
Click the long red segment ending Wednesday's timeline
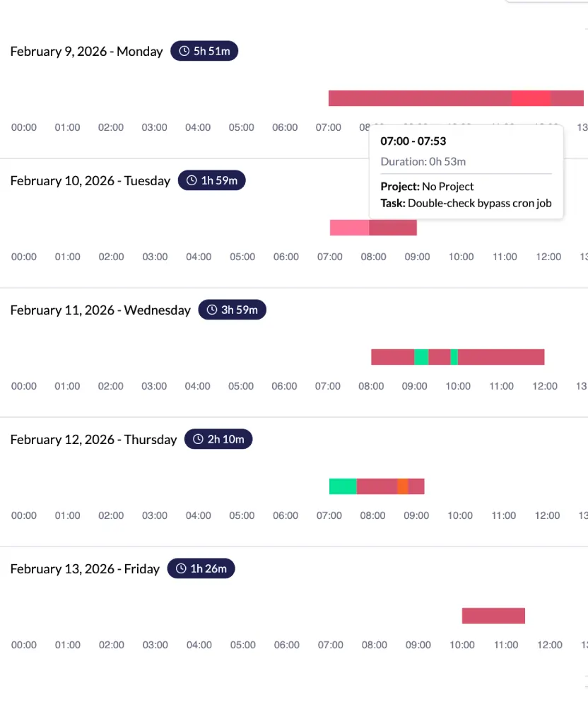click(x=502, y=356)
